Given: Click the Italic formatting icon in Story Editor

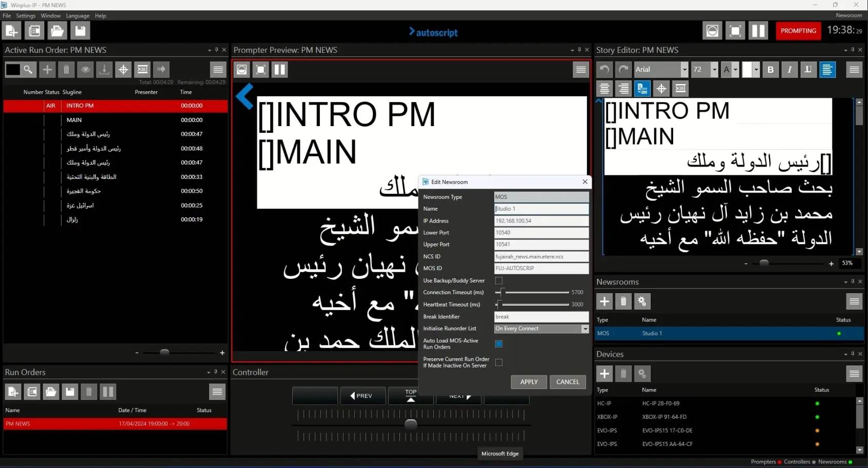Looking at the screenshot, I should (x=789, y=70).
